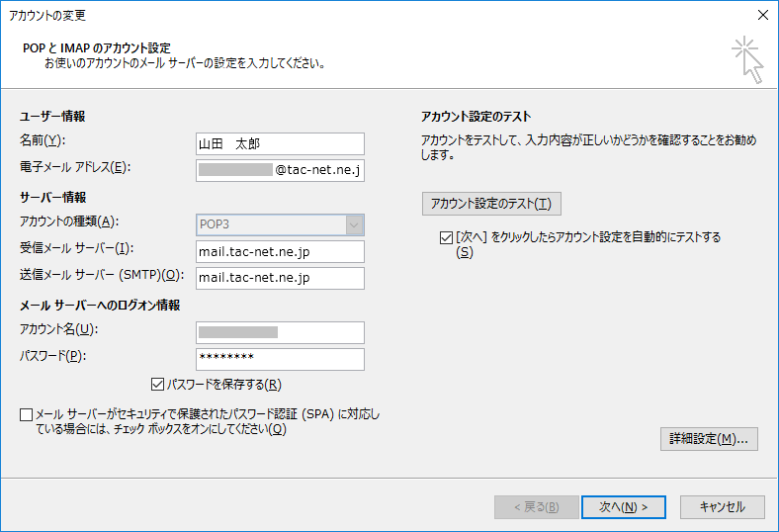Click the 次へ (Next) button
The height and width of the screenshot is (532, 779).
pos(624,507)
